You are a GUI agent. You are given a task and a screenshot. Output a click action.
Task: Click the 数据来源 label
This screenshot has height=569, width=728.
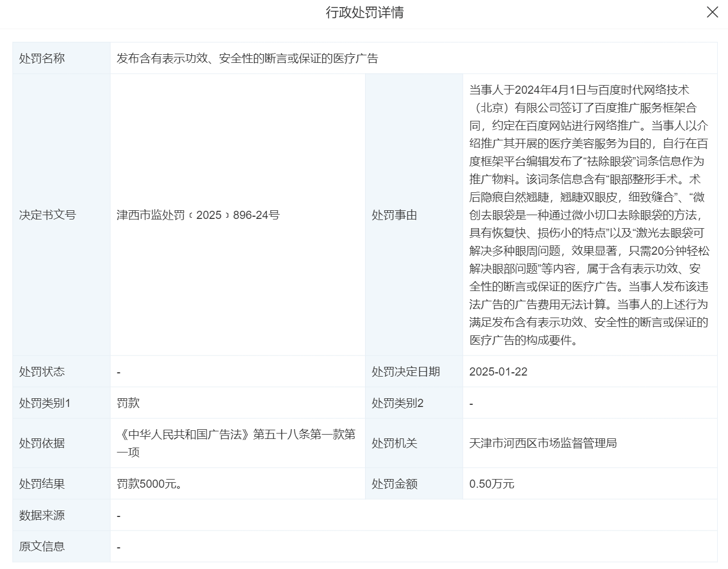pyautogui.click(x=42, y=515)
